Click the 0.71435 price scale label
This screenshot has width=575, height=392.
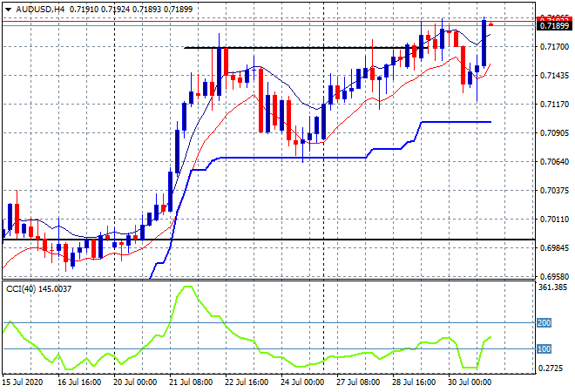point(554,76)
